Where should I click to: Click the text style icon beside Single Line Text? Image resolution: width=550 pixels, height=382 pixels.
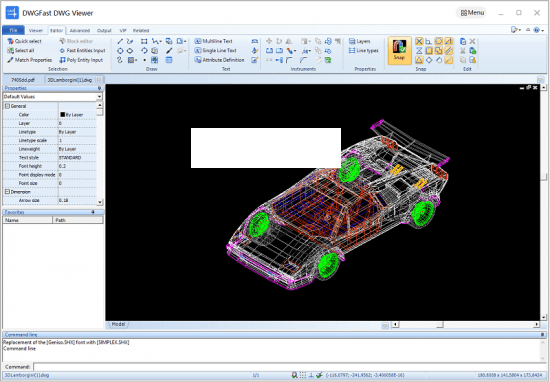click(x=255, y=51)
